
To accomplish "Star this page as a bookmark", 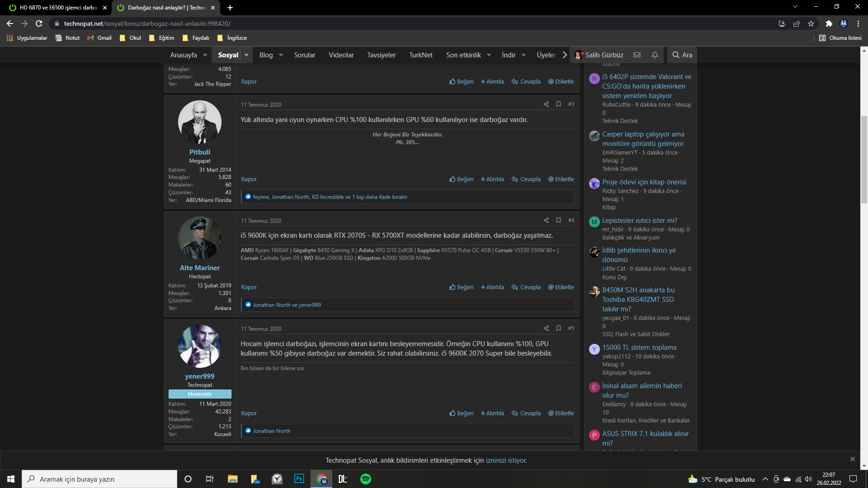I will [x=811, y=23].
